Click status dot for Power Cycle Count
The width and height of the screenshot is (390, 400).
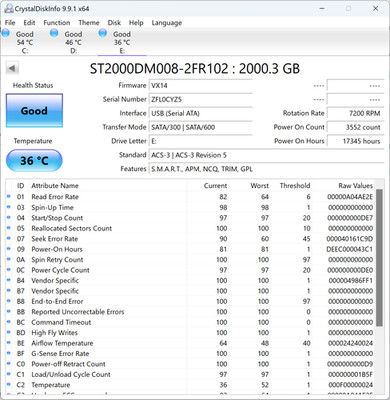coord(9,270)
